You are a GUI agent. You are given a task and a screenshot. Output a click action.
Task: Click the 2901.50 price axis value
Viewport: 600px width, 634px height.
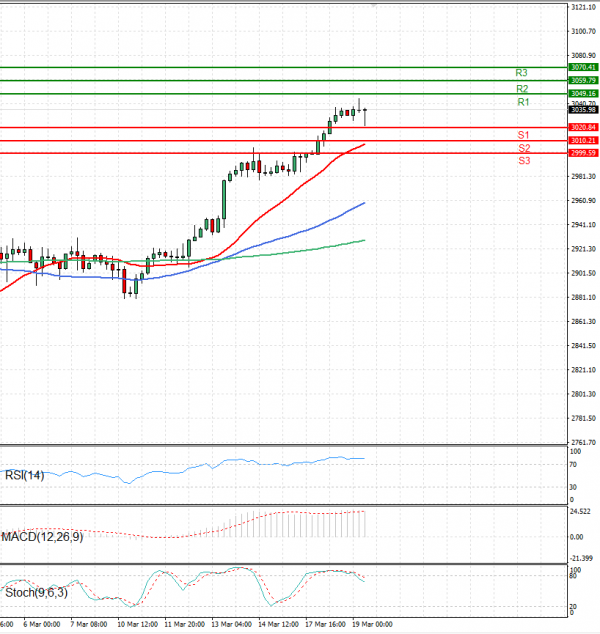click(x=583, y=273)
